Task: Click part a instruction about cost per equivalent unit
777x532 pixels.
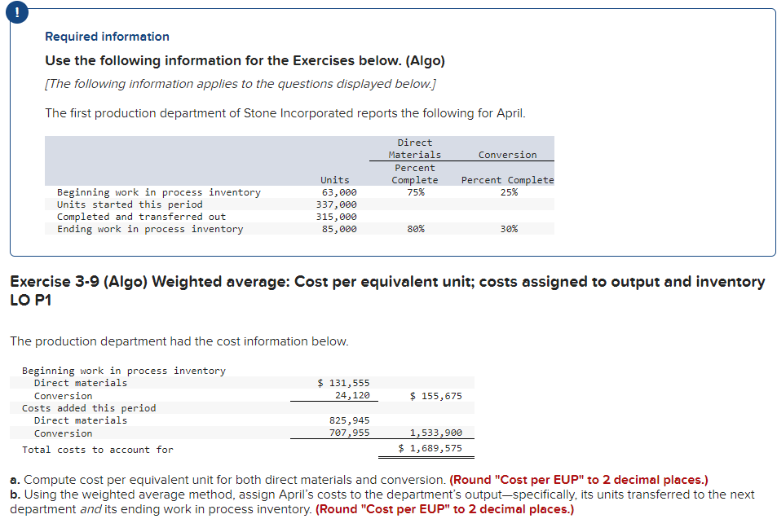Action: tap(228, 480)
